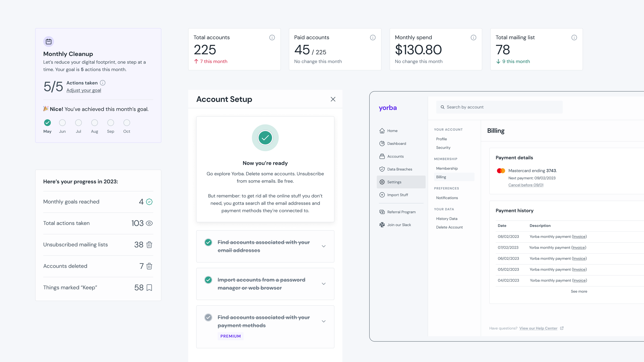Click the Referral Program icon
Viewport: 644px width, 362px height.
point(382,212)
